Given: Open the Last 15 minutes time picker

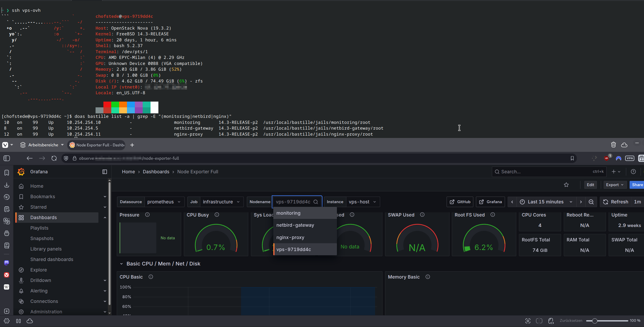Looking at the screenshot, I should 546,202.
